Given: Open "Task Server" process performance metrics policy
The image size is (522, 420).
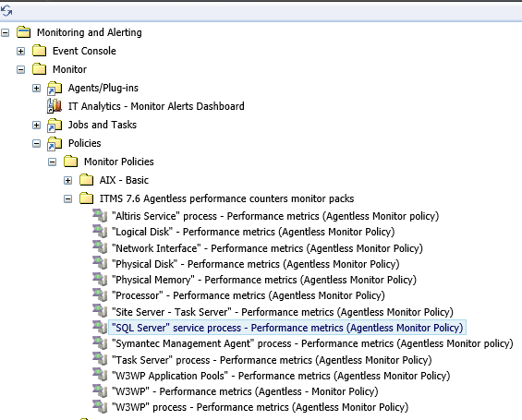Looking at the screenshot, I should 272,360.
